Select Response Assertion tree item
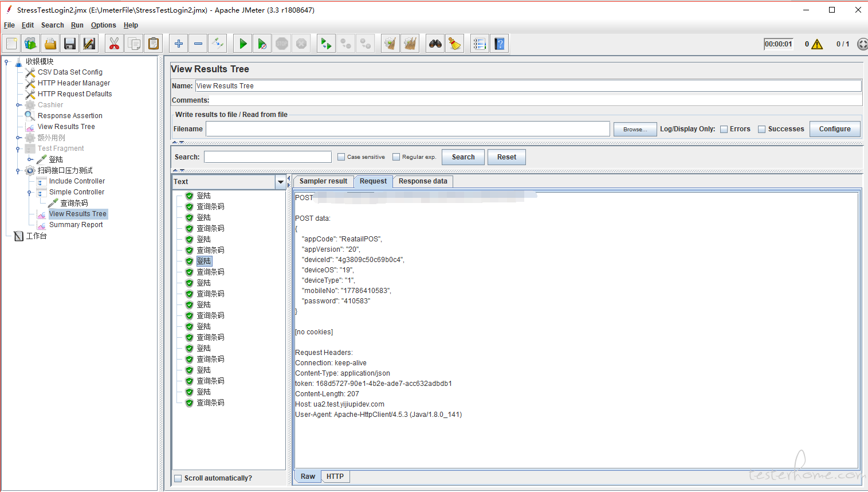Image resolution: width=868 pixels, height=492 pixels. [x=70, y=116]
